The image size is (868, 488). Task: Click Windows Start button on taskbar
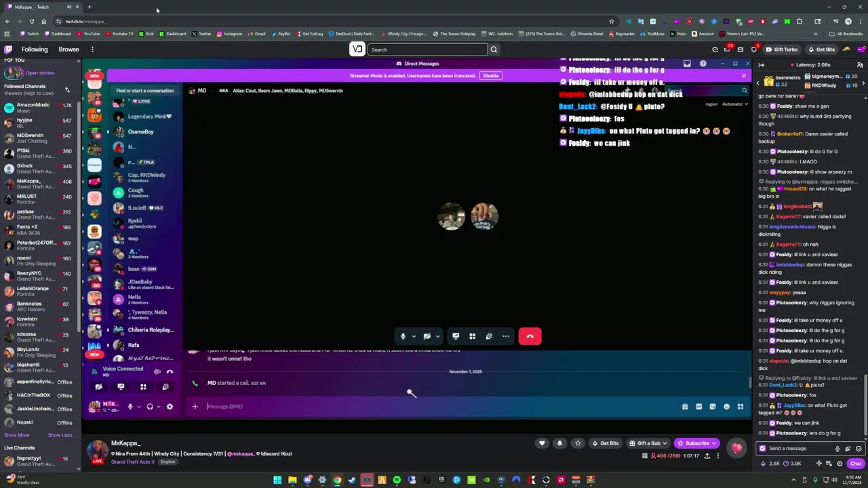(x=277, y=480)
